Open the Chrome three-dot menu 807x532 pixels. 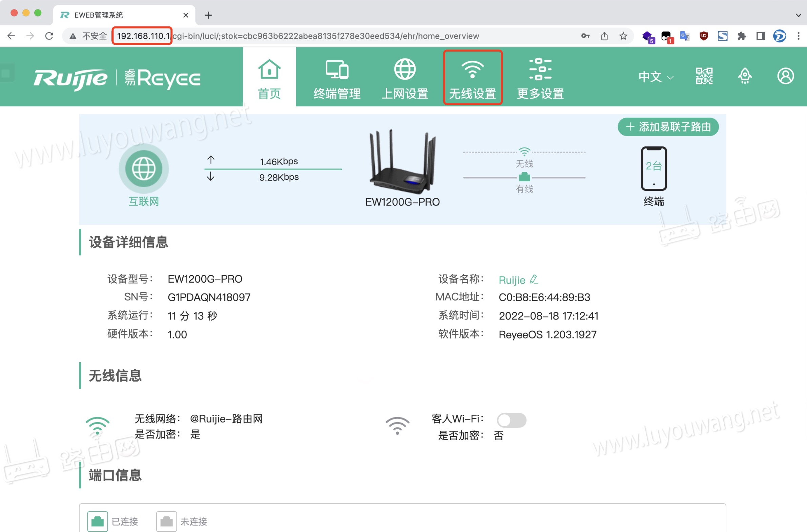click(x=799, y=36)
